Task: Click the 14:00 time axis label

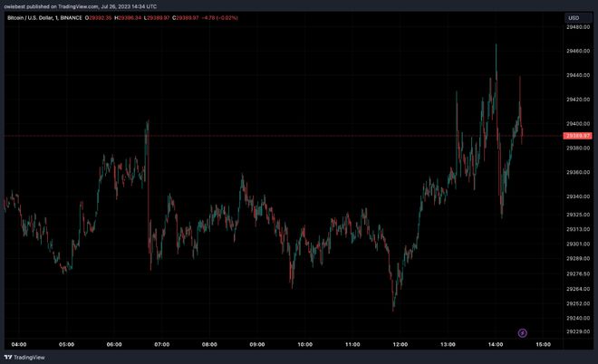Action: tap(496, 344)
